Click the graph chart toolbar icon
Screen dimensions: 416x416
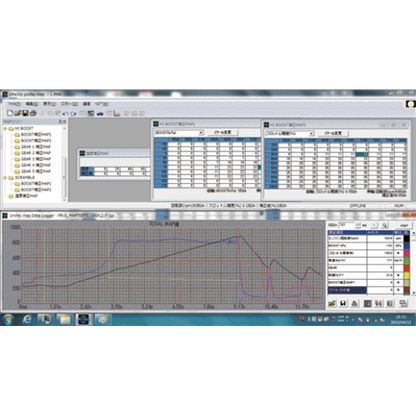click(117, 114)
